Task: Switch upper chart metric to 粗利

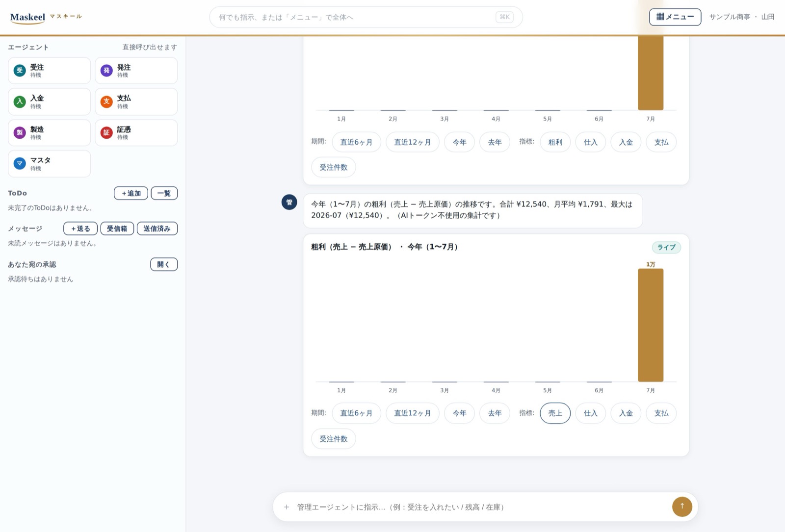Action: (x=555, y=142)
